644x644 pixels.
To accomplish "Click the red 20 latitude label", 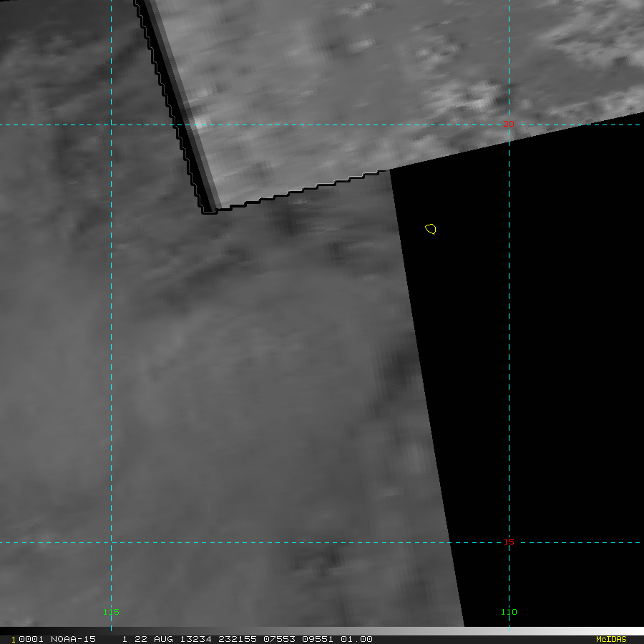I will pos(508,125).
